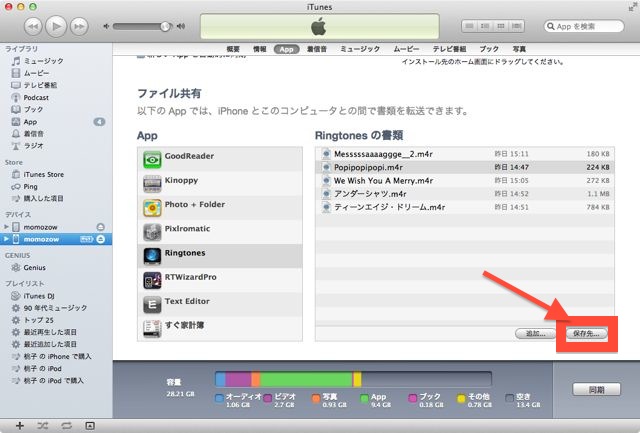This screenshot has height=433, width=640.
Task: Open the トップ 25 smart playlist
Action: click(x=38, y=320)
